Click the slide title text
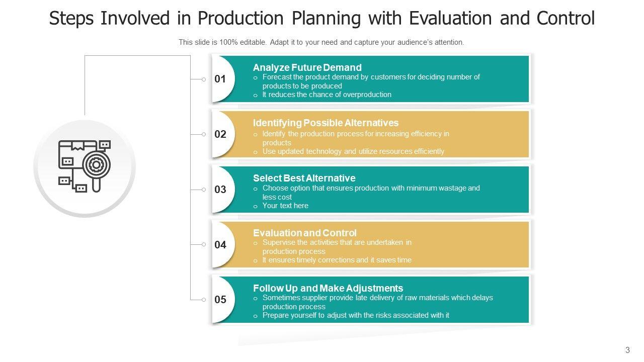 coord(322,19)
